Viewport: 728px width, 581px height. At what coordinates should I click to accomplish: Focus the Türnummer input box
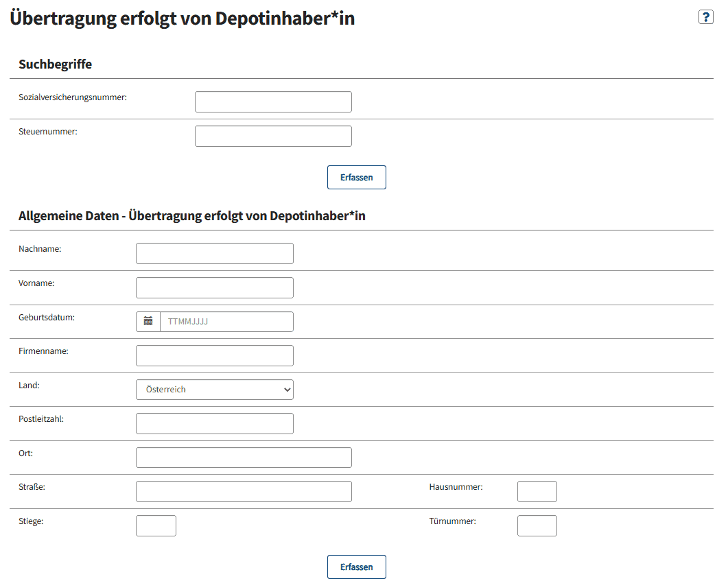(x=537, y=525)
